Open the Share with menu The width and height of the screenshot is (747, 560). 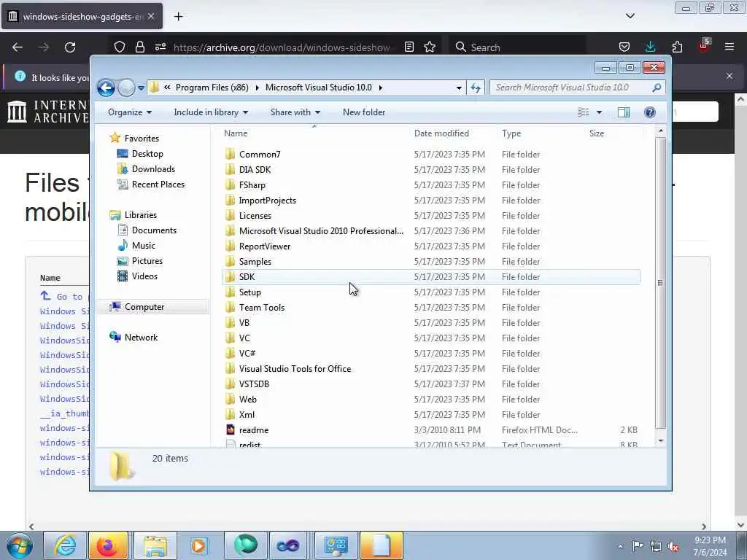(x=295, y=112)
